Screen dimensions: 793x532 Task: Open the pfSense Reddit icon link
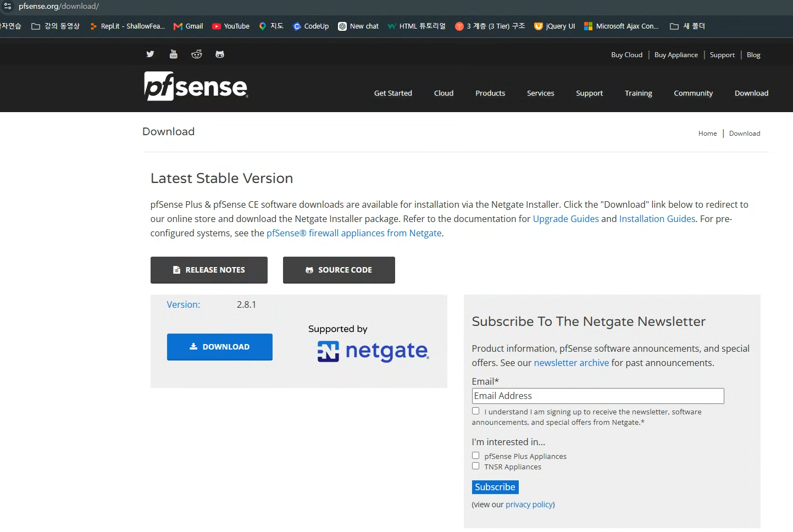[x=197, y=54]
